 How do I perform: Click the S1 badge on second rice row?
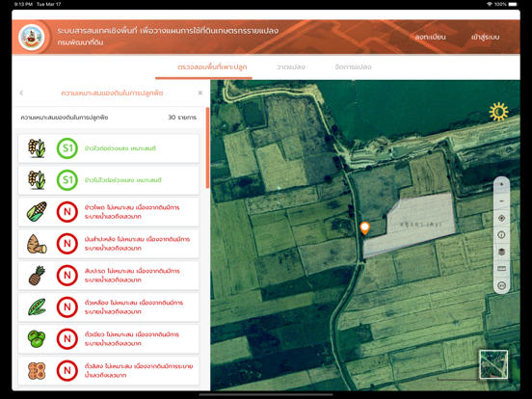point(67,180)
